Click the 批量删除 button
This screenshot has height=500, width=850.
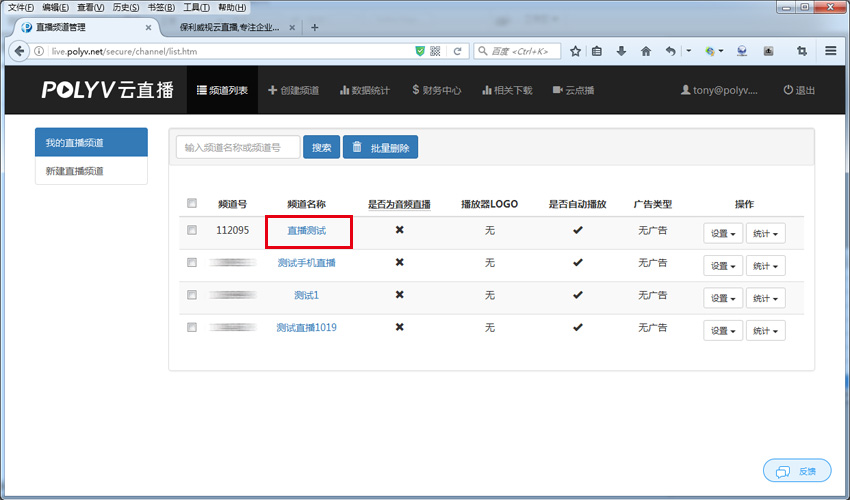click(380, 148)
